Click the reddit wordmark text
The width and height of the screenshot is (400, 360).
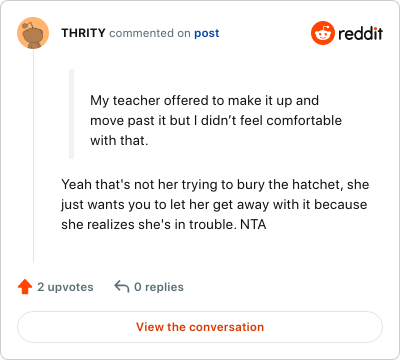click(360, 33)
